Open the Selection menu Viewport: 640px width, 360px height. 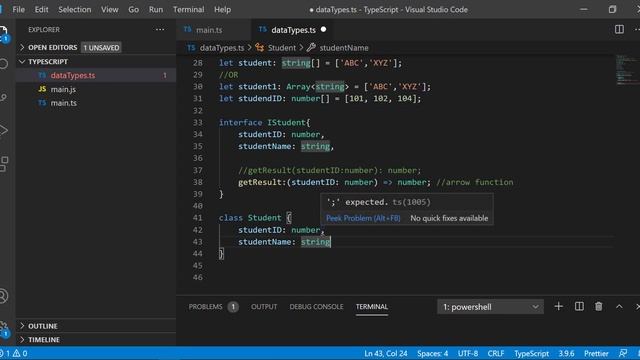click(75, 9)
